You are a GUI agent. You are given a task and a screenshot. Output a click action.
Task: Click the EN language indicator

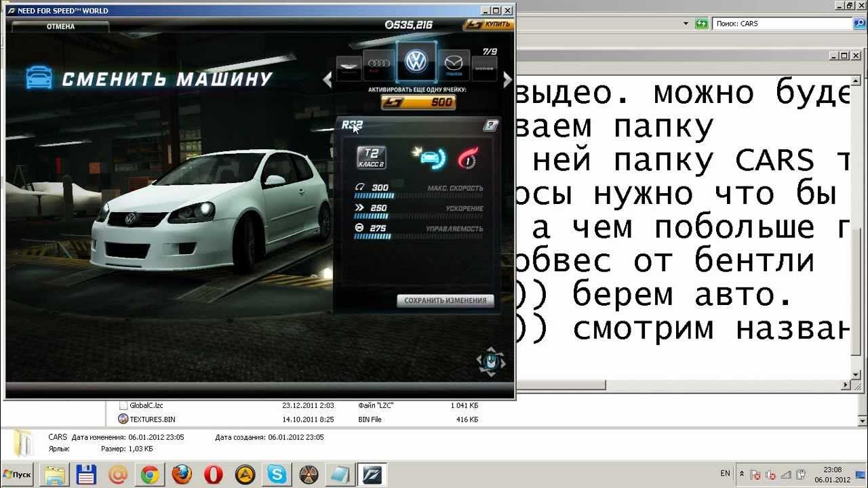(725, 474)
